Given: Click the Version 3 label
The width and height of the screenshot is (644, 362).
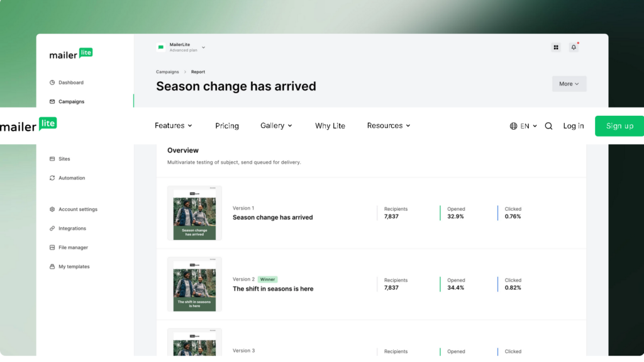Looking at the screenshot, I should point(243,351).
